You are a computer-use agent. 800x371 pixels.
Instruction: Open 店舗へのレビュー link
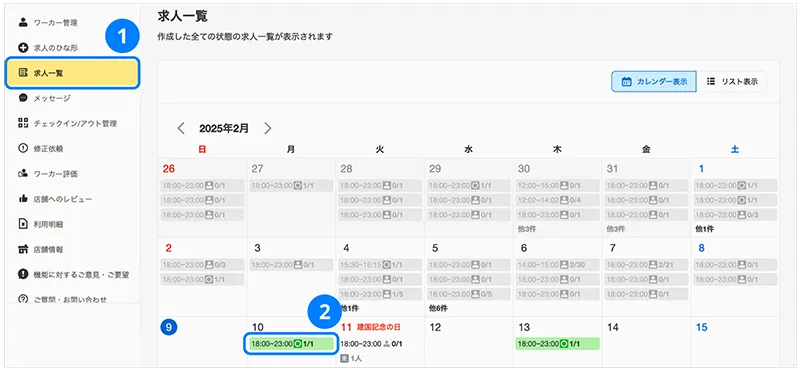tap(63, 199)
